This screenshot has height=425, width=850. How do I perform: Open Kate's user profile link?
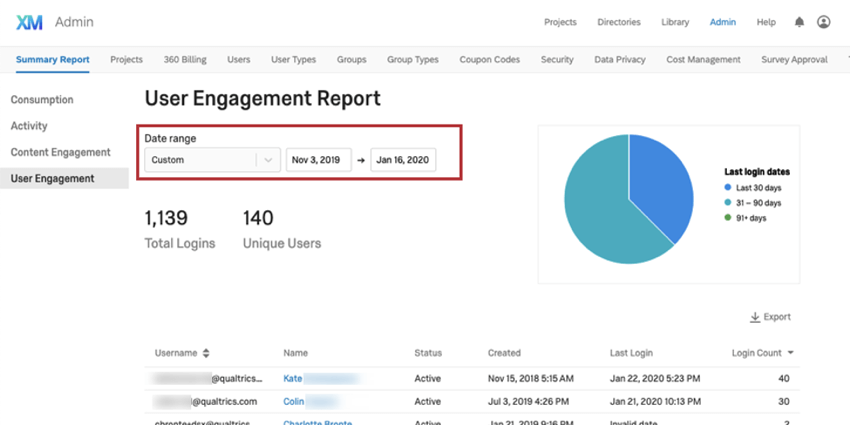click(293, 379)
